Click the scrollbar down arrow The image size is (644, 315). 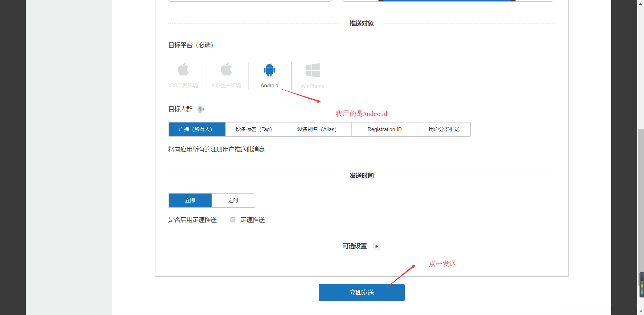click(x=641, y=312)
